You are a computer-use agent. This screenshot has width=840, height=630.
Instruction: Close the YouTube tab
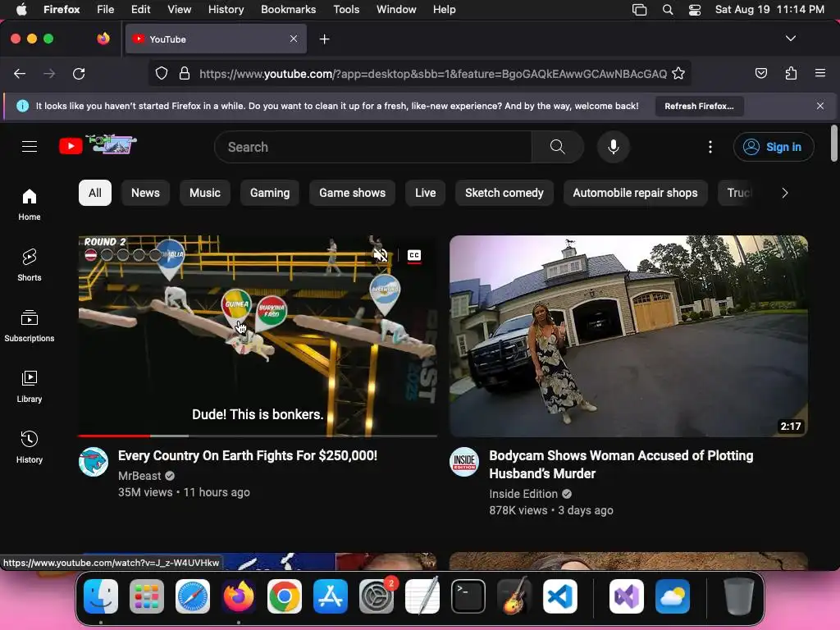pos(294,39)
